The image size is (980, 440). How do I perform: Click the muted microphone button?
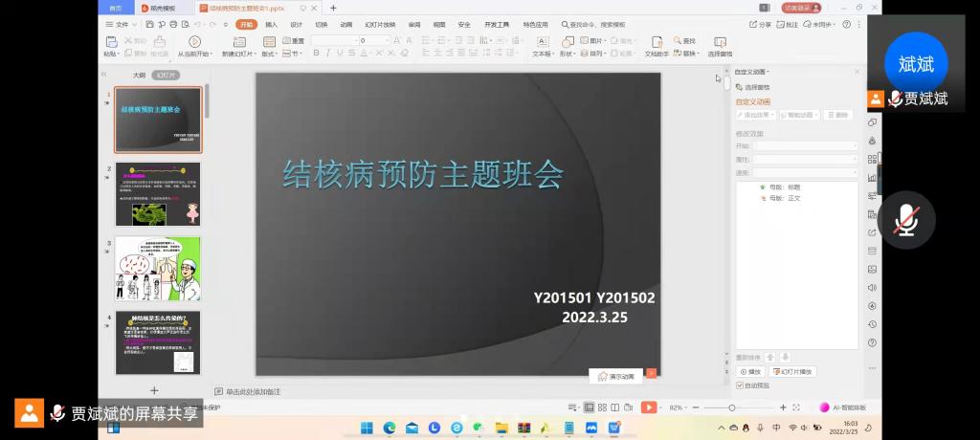coord(905,220)
